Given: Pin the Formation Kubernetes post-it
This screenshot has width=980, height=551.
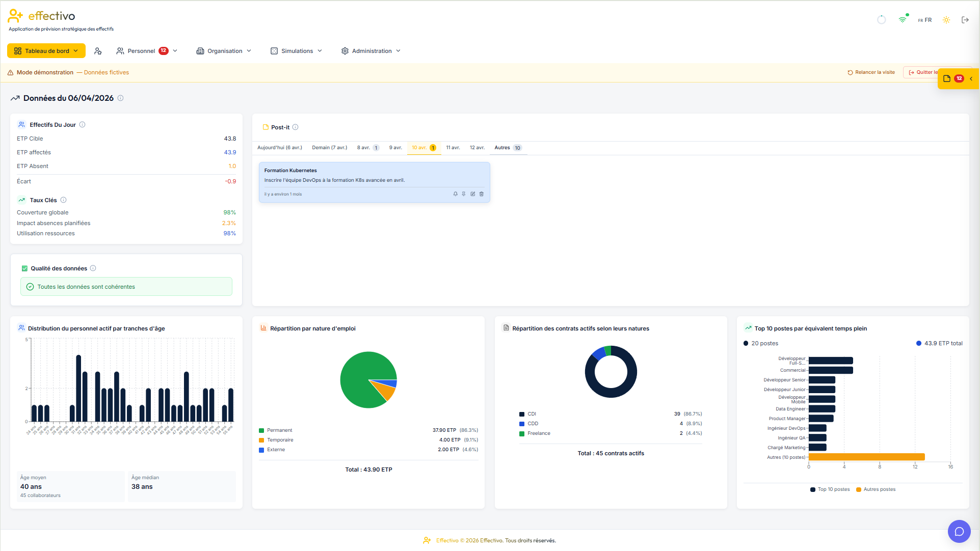Looking at the screenshot, I should (x=464, y=194).
